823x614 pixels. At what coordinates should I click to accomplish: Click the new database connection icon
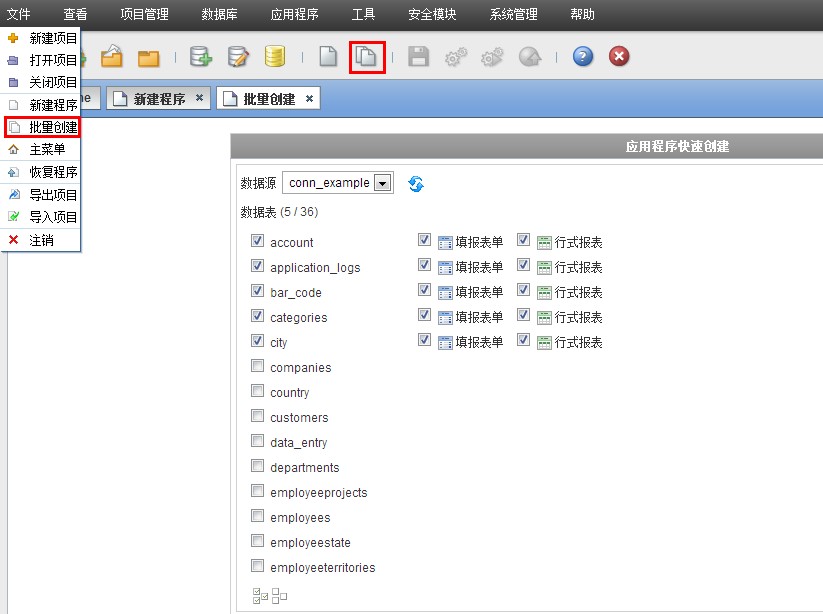pos(200,57)
